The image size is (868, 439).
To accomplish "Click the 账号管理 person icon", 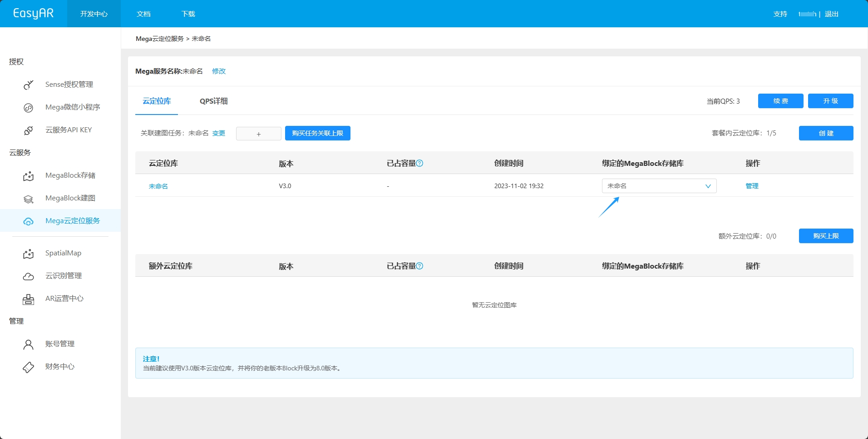I will (28, 344).
